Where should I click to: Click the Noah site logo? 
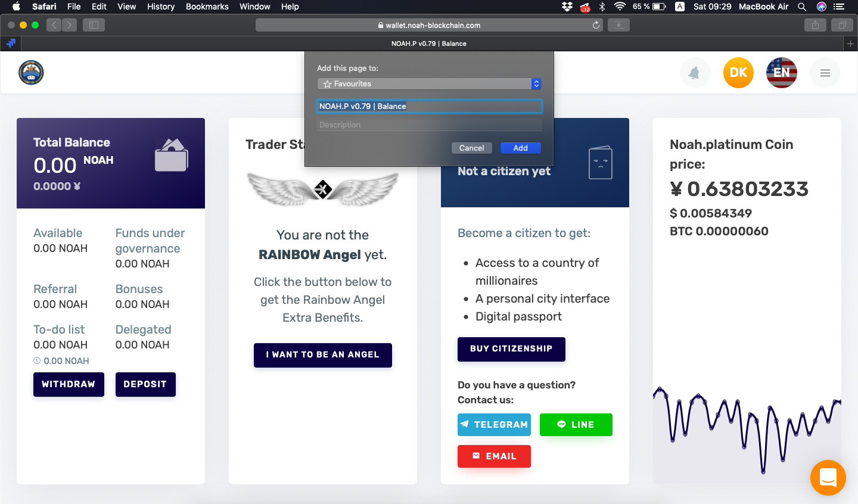pos(31,73)
